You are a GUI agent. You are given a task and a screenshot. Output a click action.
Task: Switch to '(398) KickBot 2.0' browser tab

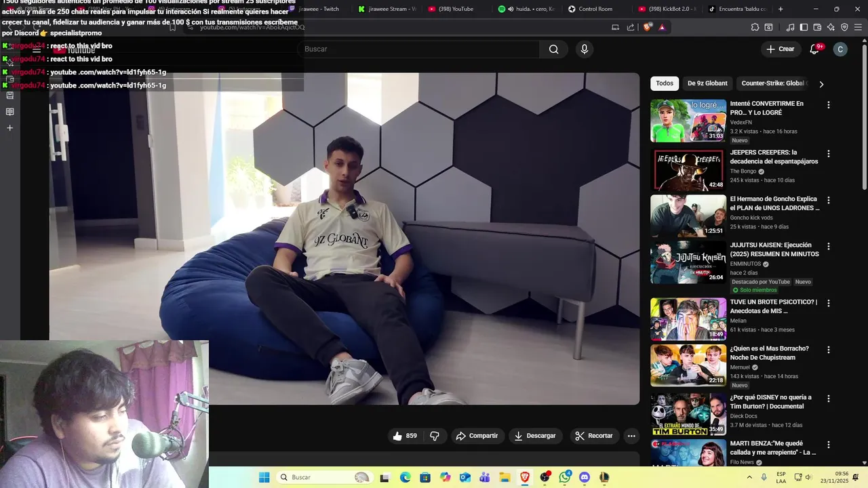coord(667,9)
